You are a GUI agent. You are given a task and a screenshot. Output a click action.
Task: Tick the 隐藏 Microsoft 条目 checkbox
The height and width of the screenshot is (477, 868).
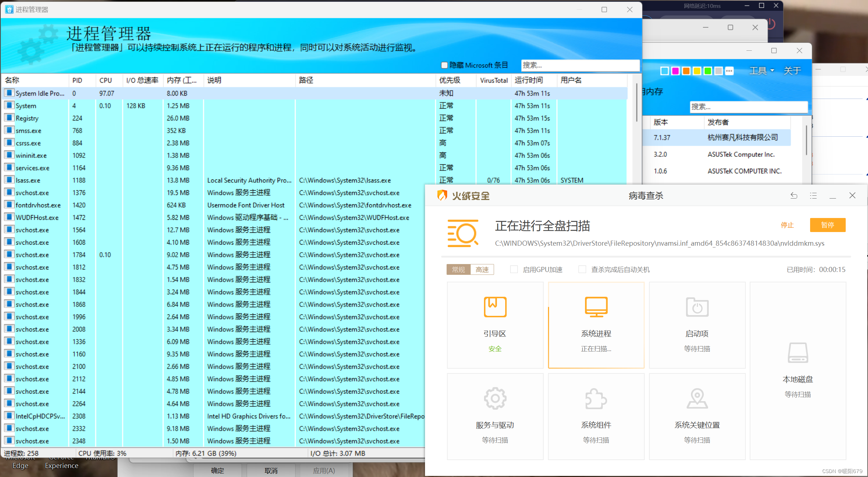point(444,65)
